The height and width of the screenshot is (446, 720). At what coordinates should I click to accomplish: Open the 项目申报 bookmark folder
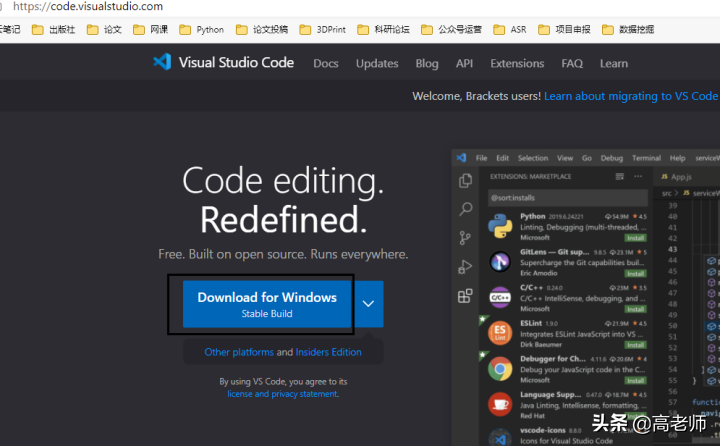click(564, 29)
